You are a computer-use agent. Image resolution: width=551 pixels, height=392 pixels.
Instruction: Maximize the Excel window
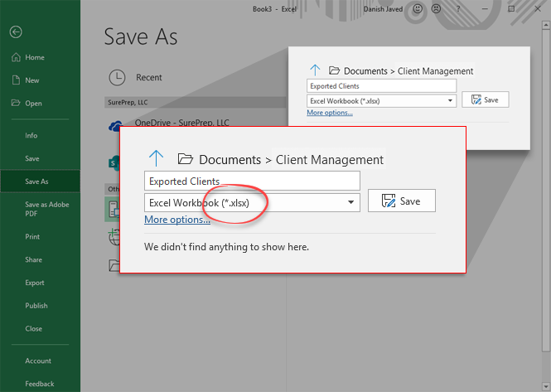click(x=511, y=9)
